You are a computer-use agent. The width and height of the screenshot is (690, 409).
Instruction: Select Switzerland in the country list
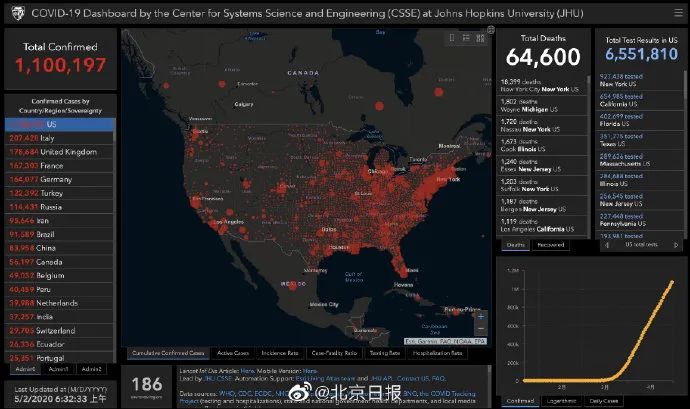[x=59, y=331]
